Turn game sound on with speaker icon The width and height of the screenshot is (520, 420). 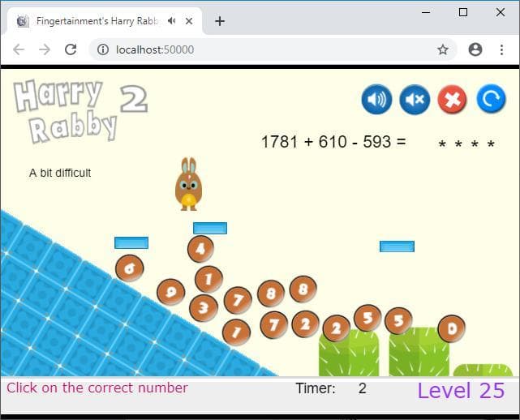[376, 99]
